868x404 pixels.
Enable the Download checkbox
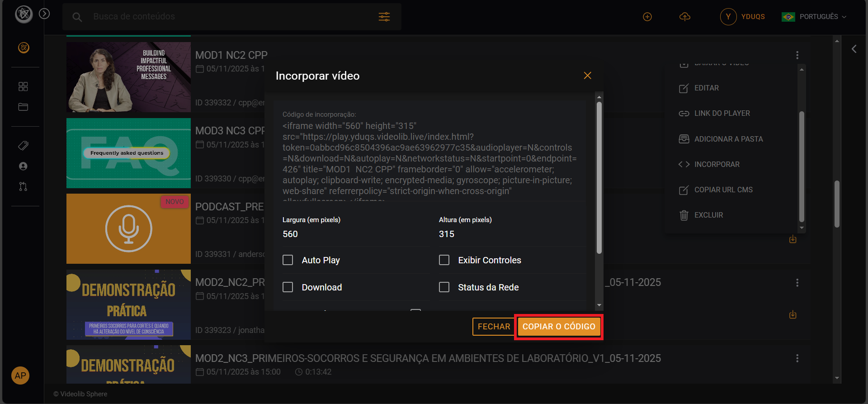pos(288,287)
